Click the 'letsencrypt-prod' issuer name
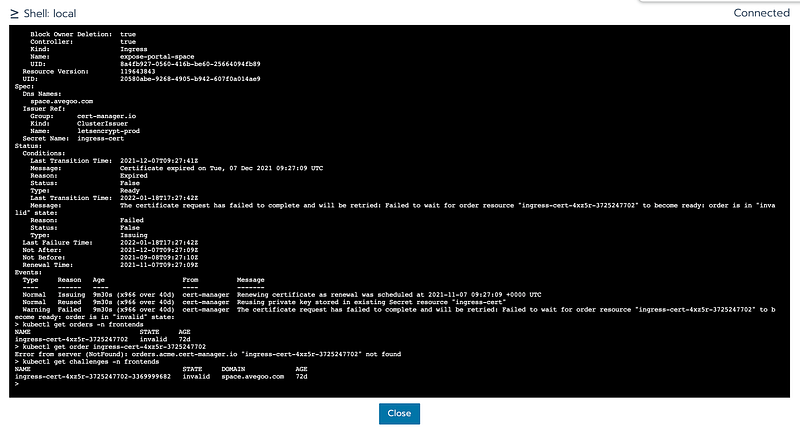The image size is (800, 436). (108, 131)
